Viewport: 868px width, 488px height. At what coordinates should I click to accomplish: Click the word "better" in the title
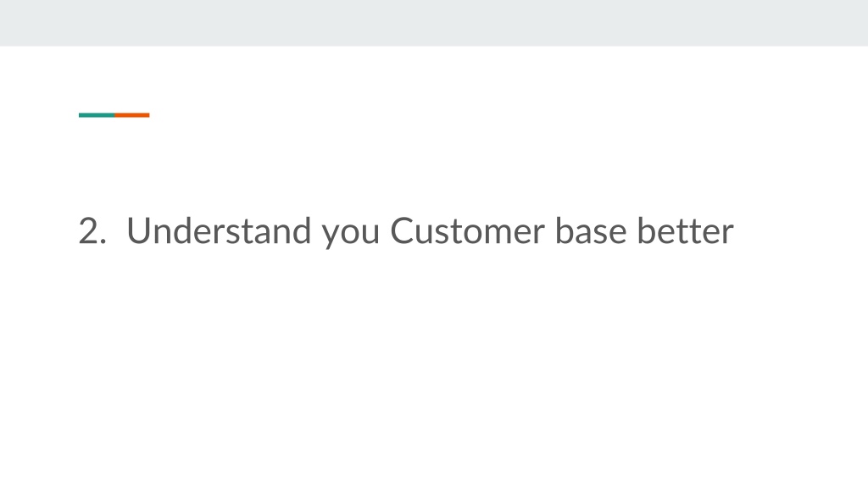[x=685, y=230]
